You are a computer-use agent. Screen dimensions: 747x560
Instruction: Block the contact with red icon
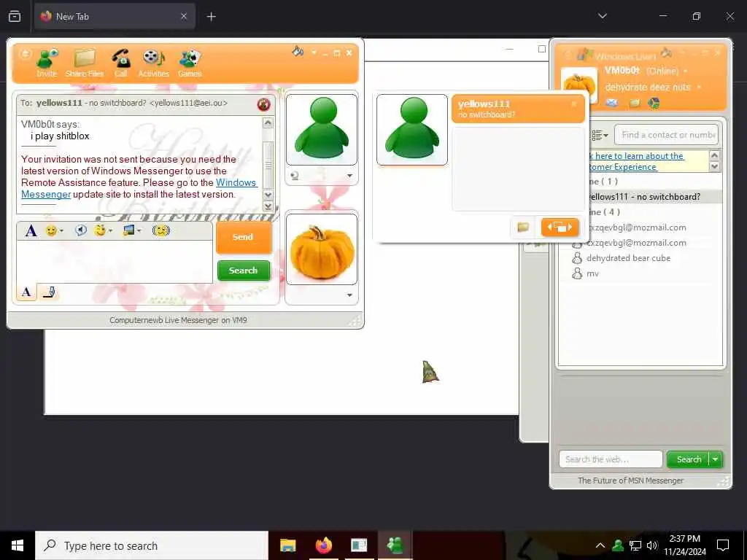(x=263, y=104)
